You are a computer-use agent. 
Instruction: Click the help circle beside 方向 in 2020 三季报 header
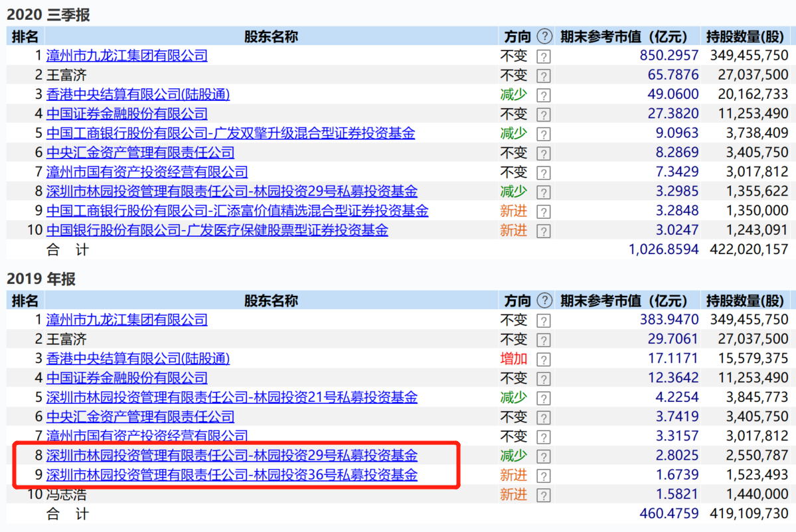pyautogui.click(x=544, y=36)
